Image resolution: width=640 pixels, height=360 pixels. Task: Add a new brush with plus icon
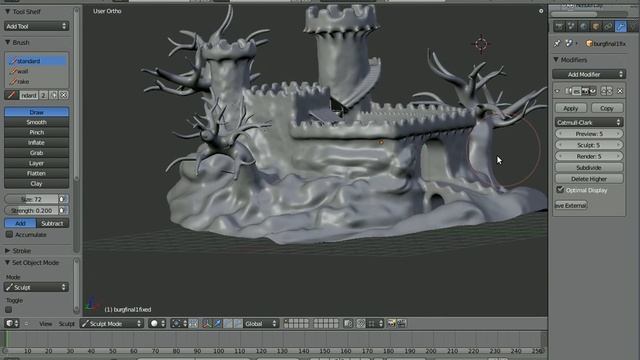[53, 95]
